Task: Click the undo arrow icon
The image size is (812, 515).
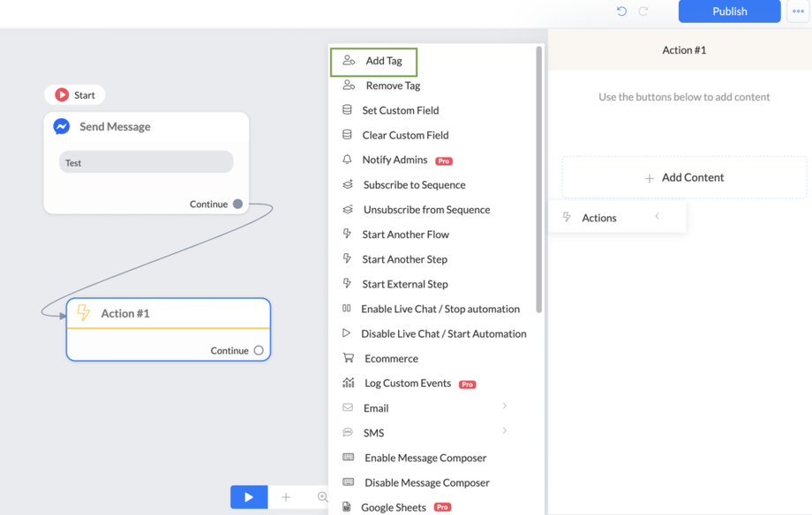Action: click(621, 11)
